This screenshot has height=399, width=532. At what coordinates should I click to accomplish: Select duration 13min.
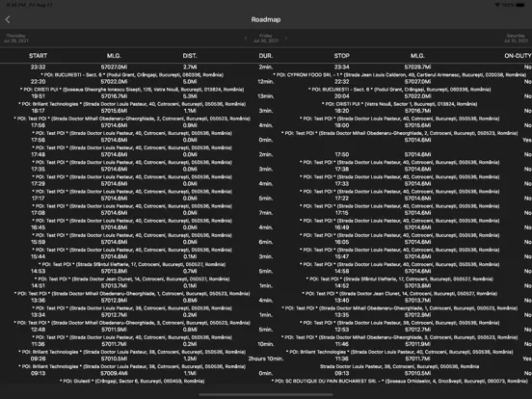pyautogui.click(x=266, y=96)
